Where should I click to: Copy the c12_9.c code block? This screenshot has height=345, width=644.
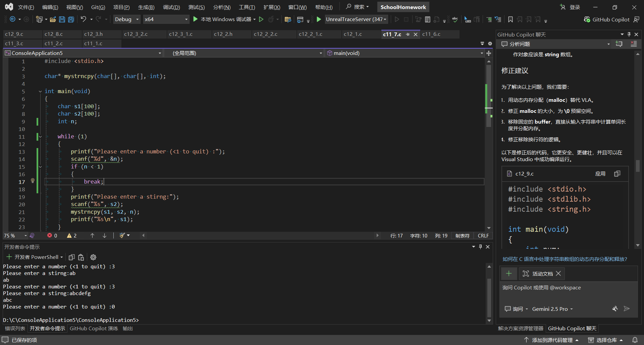click(x=617, y=174)
